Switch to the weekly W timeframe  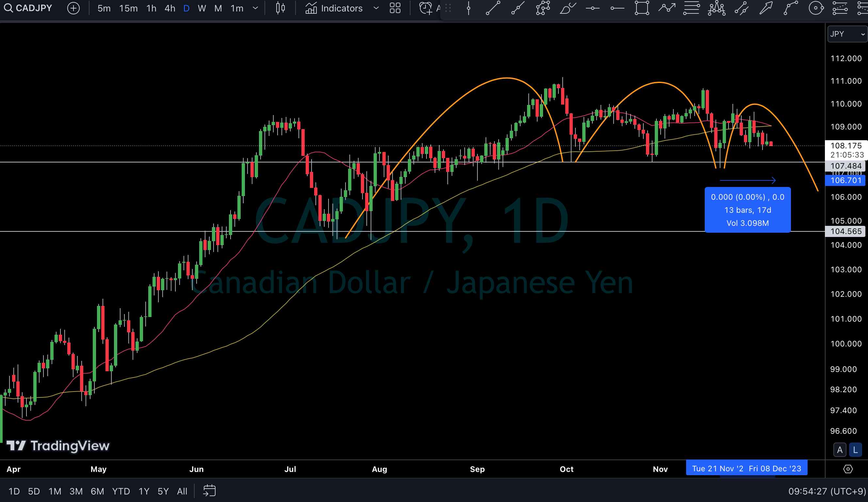pyautogui.click(x=202, y=8)
